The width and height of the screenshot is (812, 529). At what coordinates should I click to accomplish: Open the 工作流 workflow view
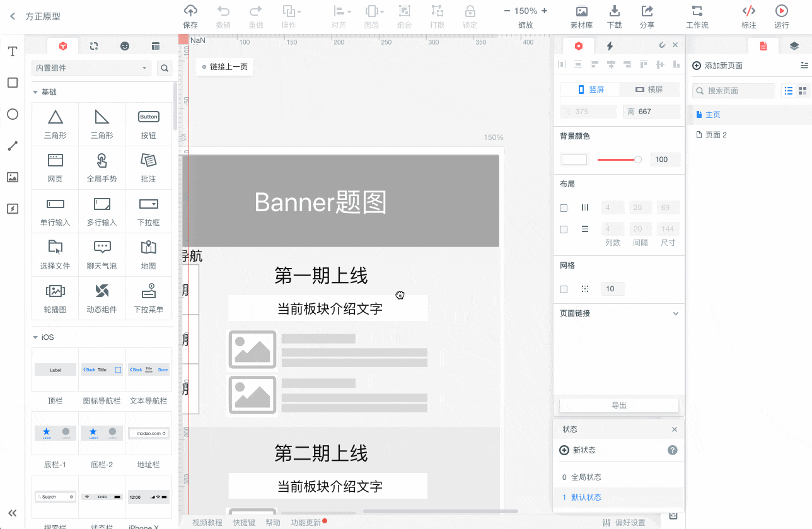(697, 11)
